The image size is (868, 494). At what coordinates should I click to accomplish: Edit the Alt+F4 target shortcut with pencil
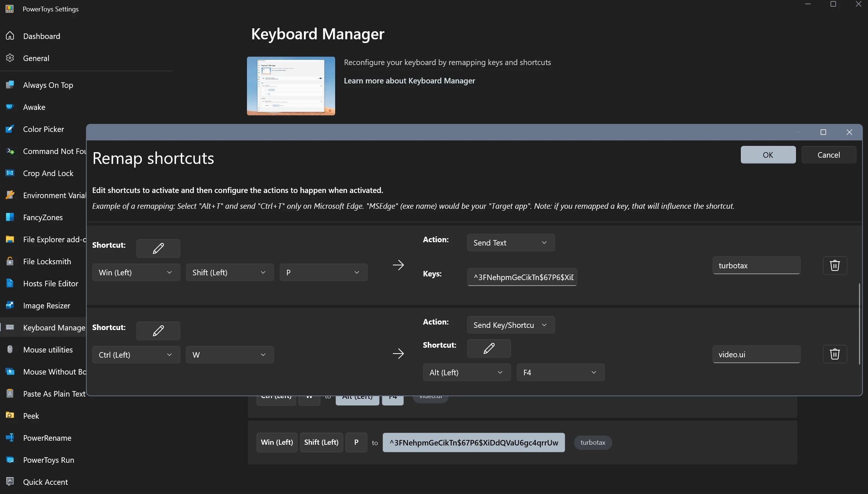point(489,348)
